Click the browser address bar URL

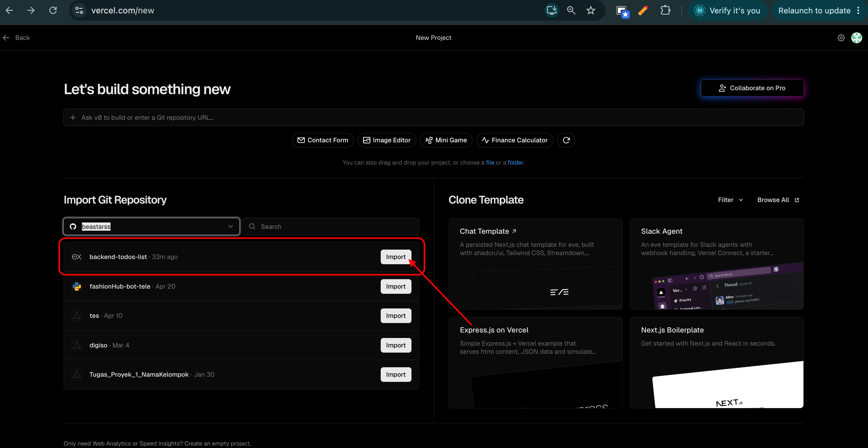click(123, 10)
